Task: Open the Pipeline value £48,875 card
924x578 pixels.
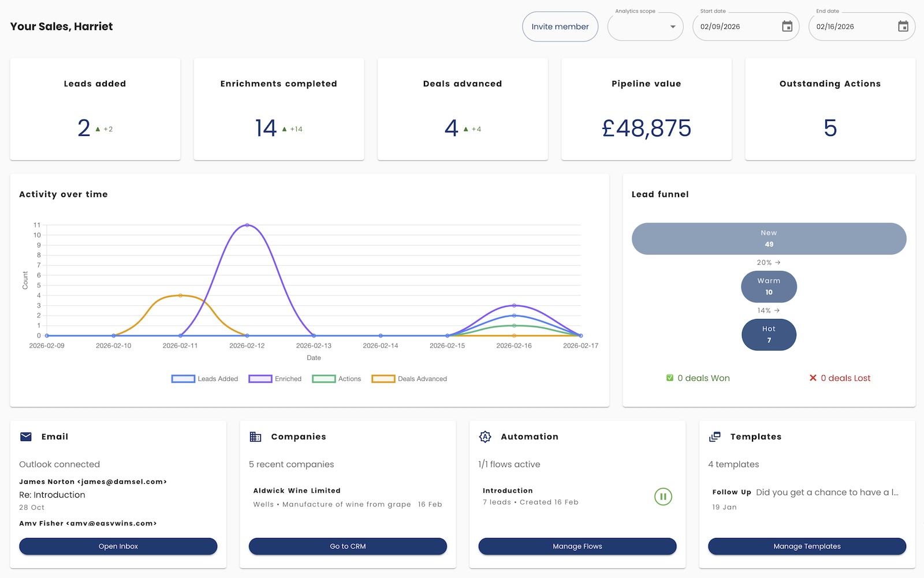Action: 647,109
